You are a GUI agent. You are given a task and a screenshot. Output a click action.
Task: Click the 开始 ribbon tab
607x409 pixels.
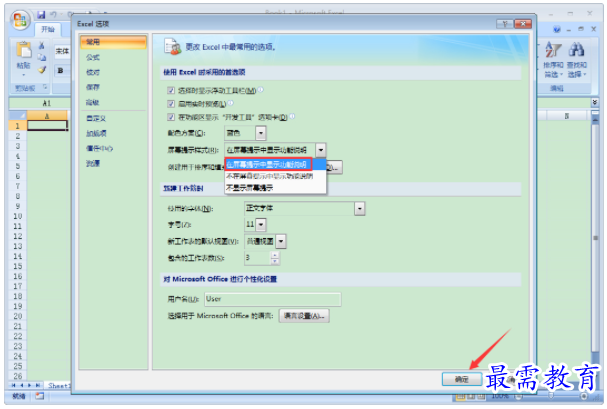48,29
